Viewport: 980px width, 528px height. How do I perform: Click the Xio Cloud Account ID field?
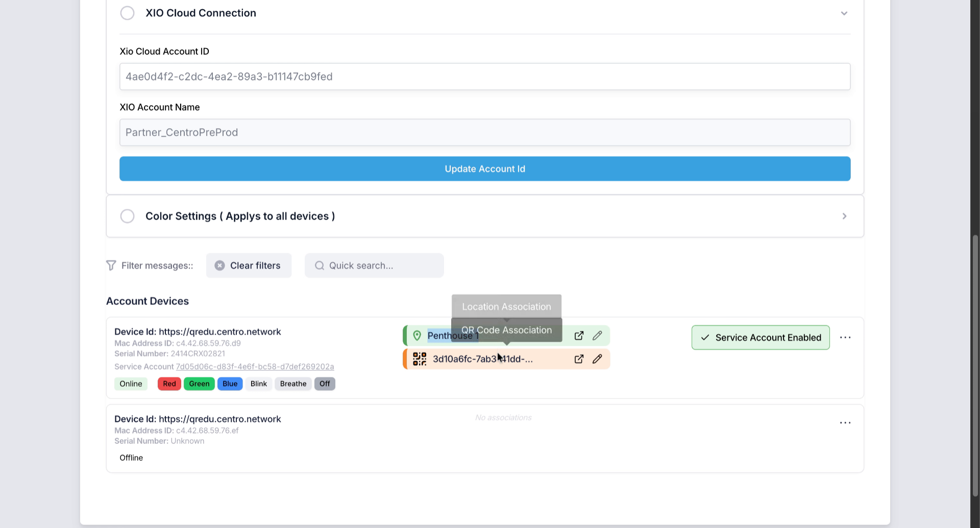485,77
